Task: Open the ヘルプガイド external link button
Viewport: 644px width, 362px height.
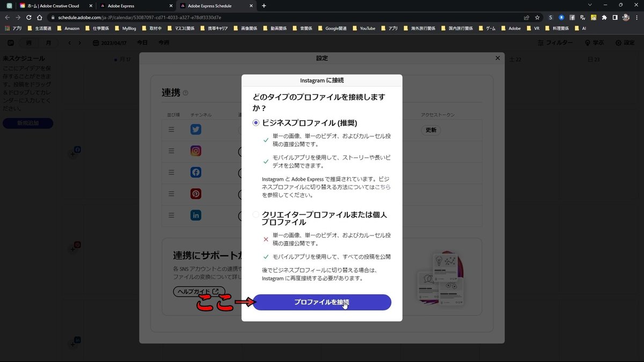Action: 199,291
